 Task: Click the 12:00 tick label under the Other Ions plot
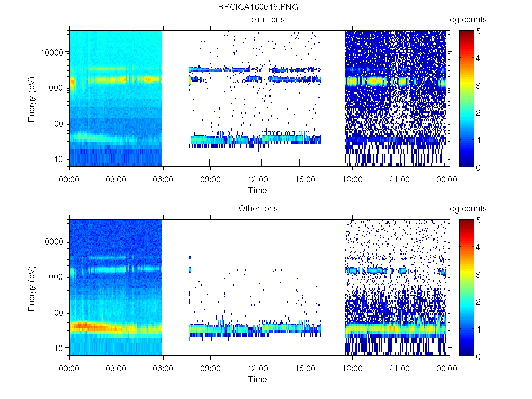(x=258, y=368)
